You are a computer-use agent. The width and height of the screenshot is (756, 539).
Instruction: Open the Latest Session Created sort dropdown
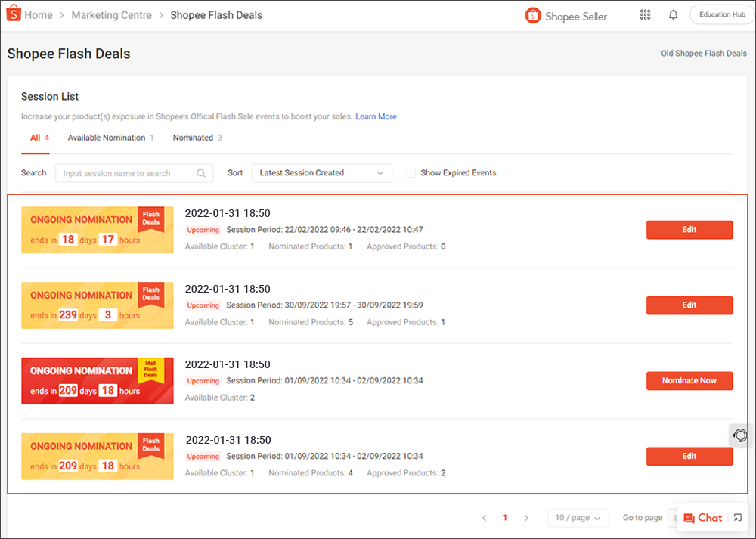[x=321, y=173]
